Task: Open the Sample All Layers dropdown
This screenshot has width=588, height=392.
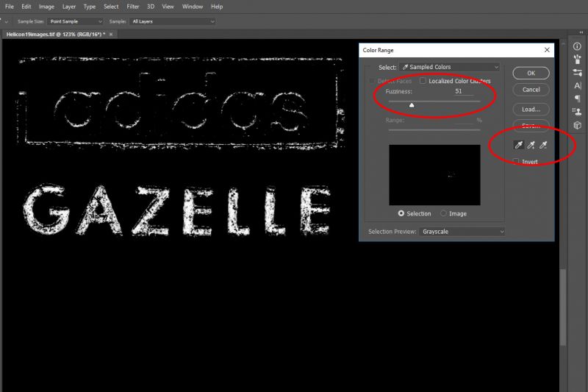Action: pos(173,21)
